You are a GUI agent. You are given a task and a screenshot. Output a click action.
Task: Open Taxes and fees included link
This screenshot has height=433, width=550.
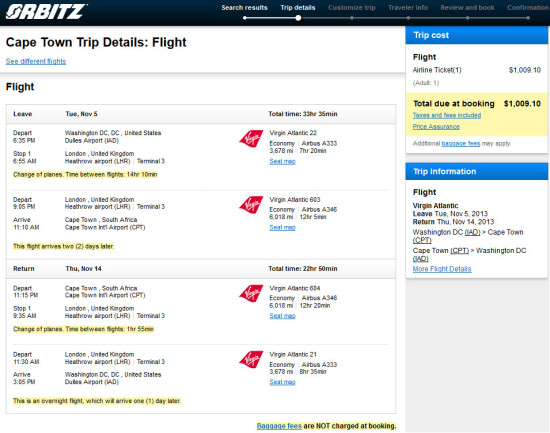tap(447, 115)
